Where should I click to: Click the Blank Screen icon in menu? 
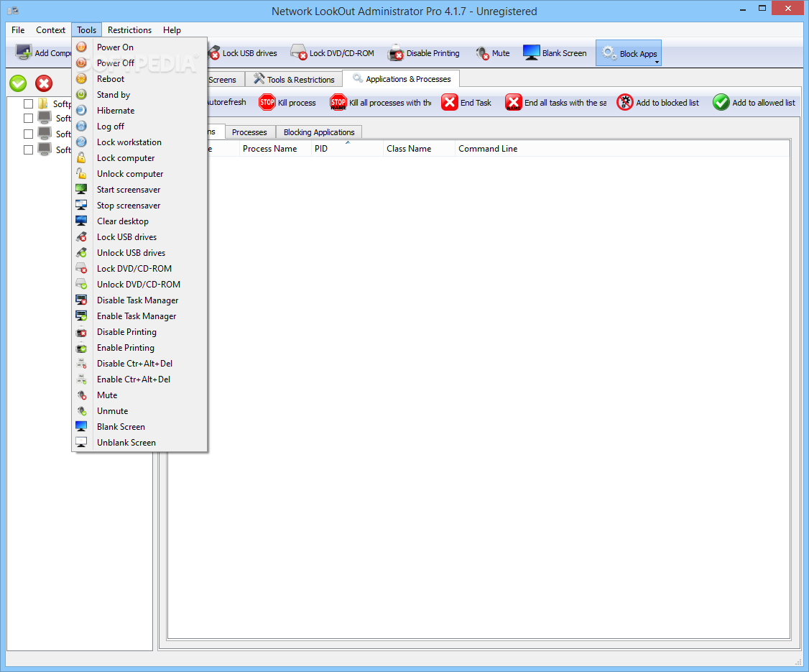81,427
